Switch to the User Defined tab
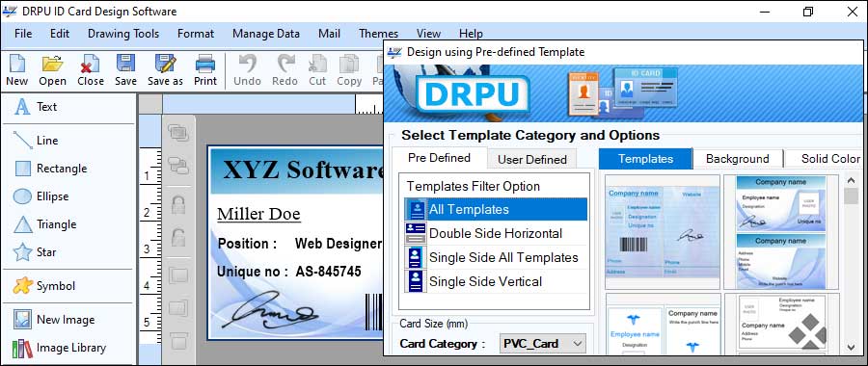This screenshot has width=868, height=366. click(532, 159)
